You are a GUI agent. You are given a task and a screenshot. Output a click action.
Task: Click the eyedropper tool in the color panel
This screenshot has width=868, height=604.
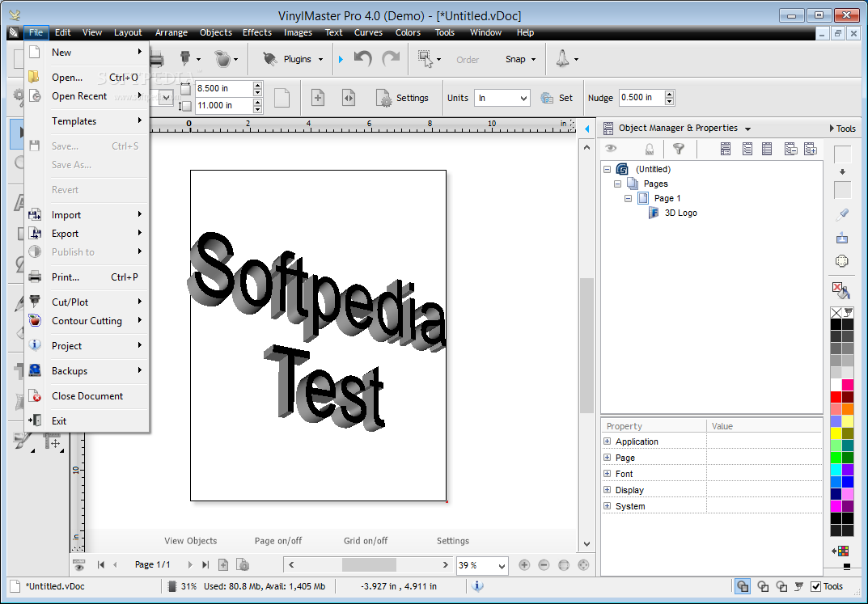(842, 214)
